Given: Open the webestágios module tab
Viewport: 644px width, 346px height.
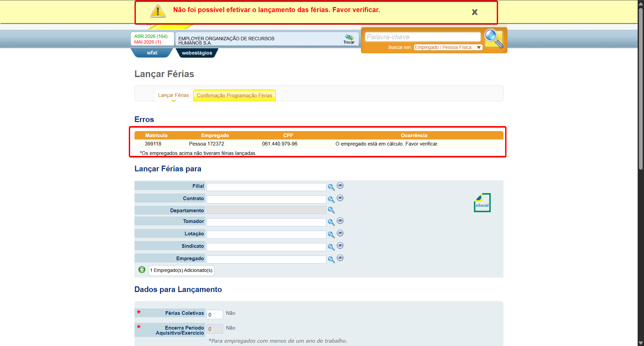Looking at the screenshot, I should point(197,53).
